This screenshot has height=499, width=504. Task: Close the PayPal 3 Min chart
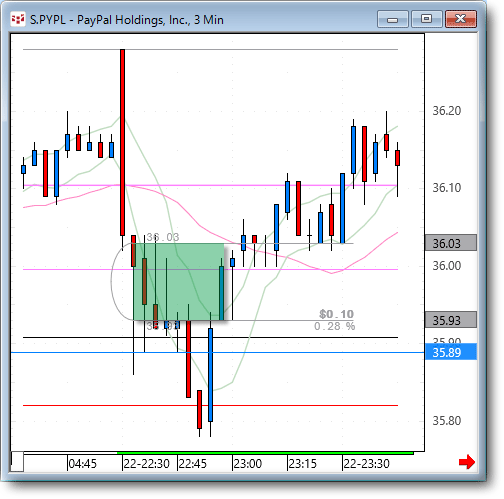pyautogui.click(x=461, y=19)
